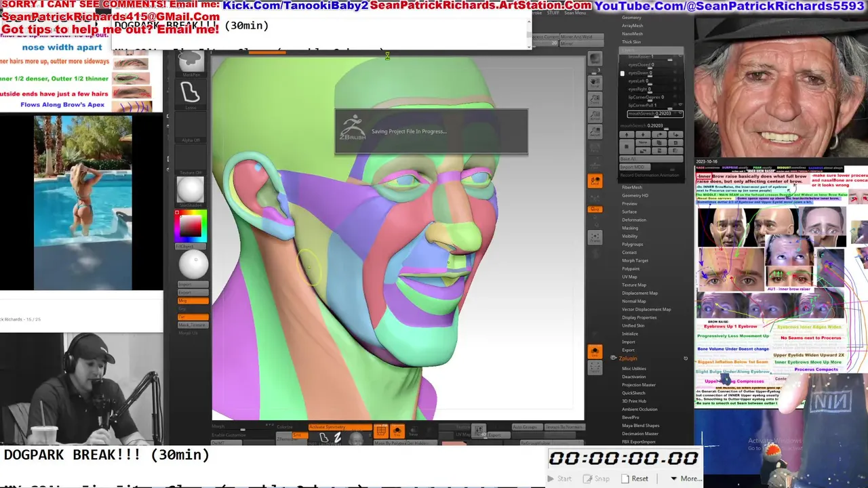Screen dimensions: 868x488
Task: Click the Zplugin palette dock icon
Action: [x=686, y=358]
